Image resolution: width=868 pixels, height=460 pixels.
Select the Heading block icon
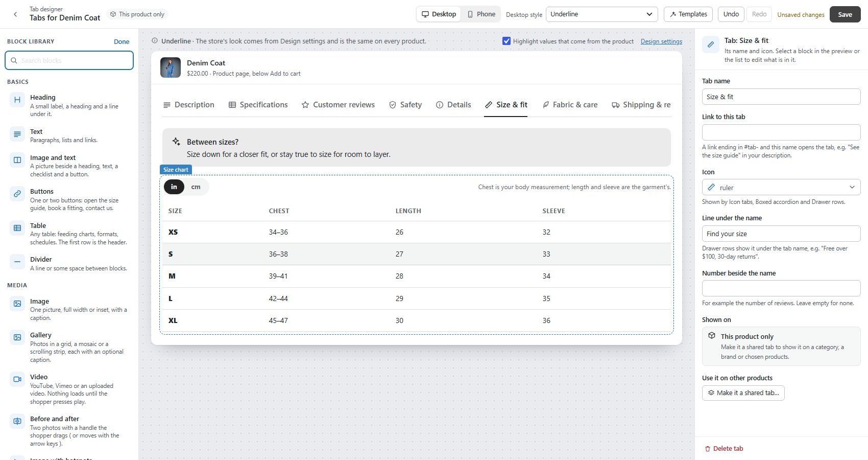point(17,100)
